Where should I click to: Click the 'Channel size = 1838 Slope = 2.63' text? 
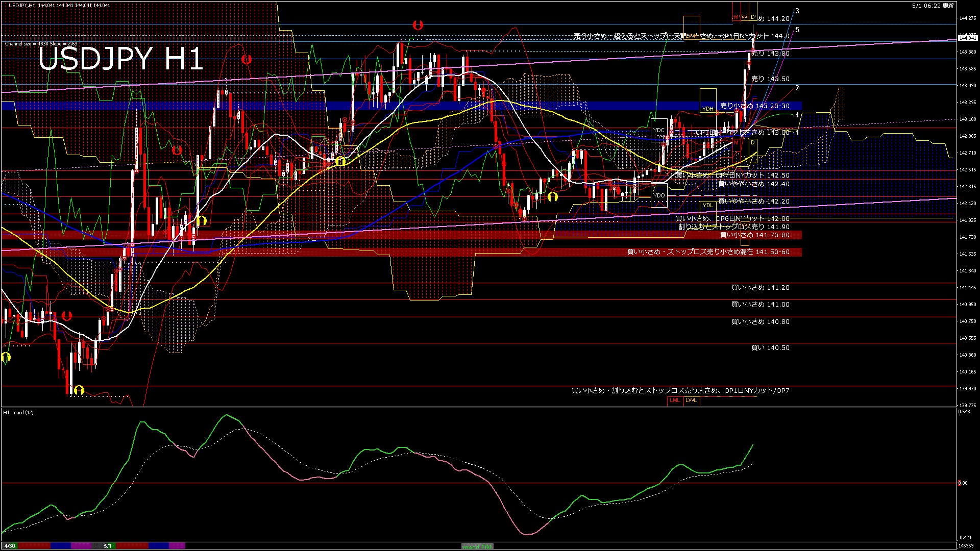pos(41,44)
